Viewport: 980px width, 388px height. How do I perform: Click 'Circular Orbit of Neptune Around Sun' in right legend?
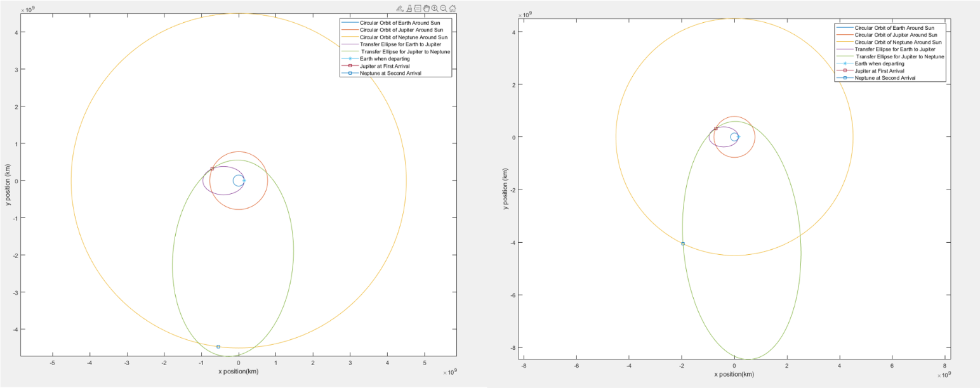[897, 42]
